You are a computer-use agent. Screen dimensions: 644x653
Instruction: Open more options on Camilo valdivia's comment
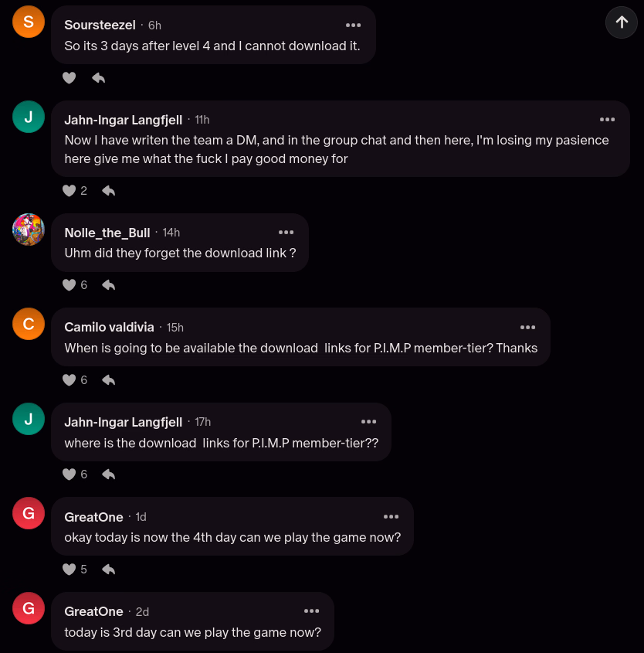point(527,327)
